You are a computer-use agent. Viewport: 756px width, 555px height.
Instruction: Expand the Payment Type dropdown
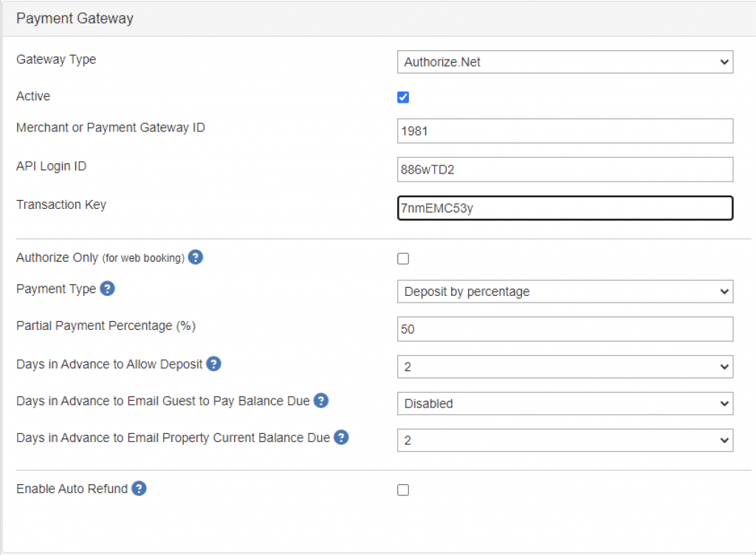565,292
